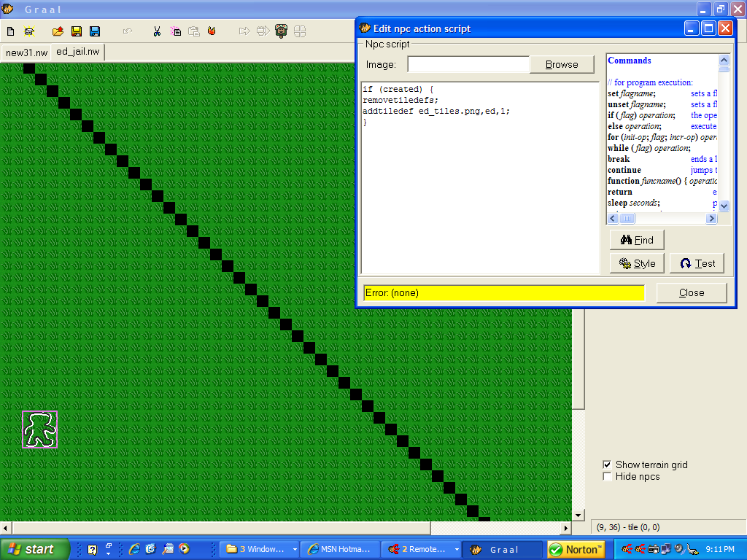Click the flame delete icon
The width and height of the screenshot is (747, 560).
coord(212,31)
